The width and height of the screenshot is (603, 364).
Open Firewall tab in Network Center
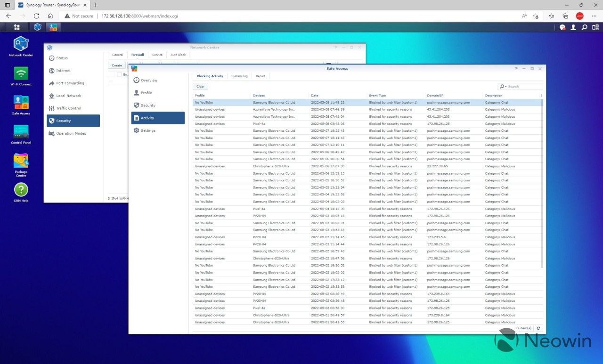click(138, 55)
